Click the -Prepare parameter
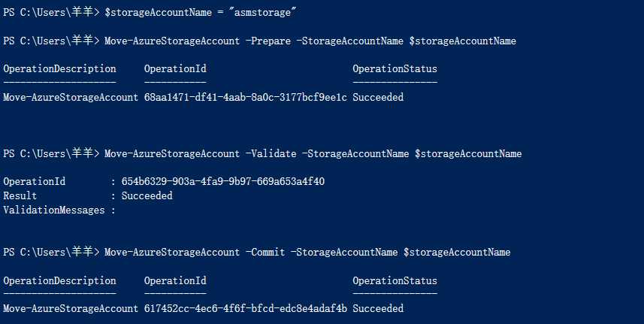This screenshot has height=324, width=644. tap(268, 41)
